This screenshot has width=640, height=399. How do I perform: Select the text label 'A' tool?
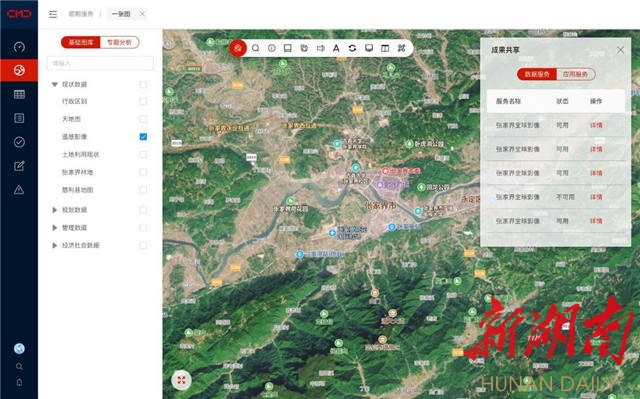[336, 48]
